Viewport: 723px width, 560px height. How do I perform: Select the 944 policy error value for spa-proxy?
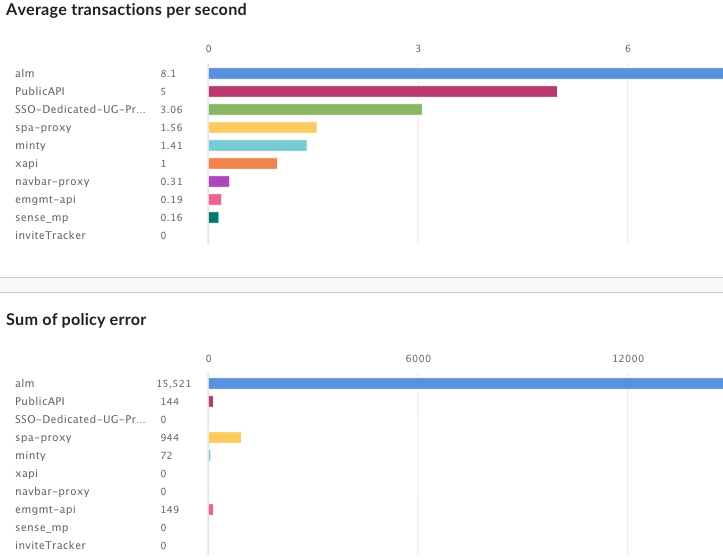click(x=169, y=437)
